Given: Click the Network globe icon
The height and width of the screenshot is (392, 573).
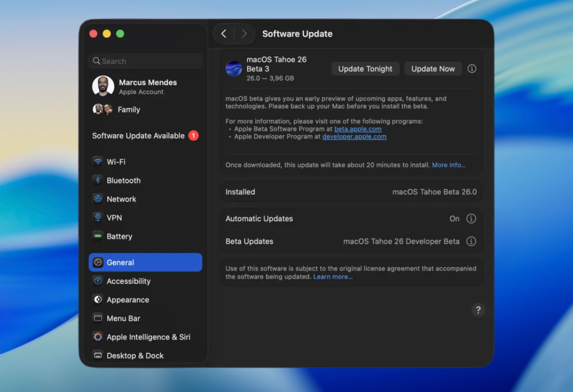Looking at the screenshot, I should coord(98,198).
